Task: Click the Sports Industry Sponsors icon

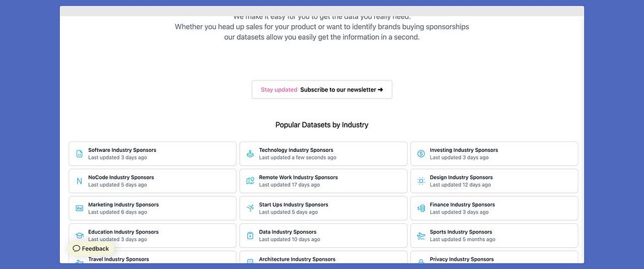Action: point(421,236)
